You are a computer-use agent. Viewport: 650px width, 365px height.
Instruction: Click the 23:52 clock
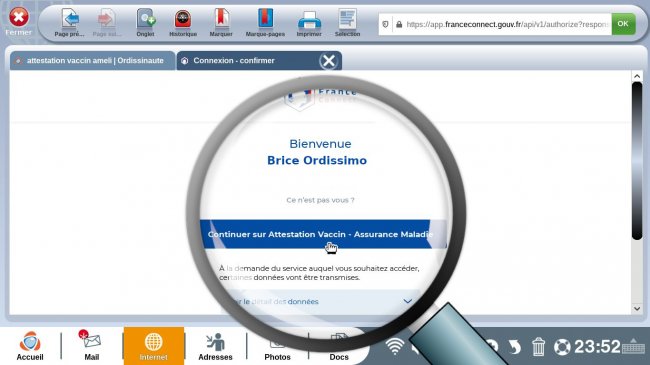click(597, 346)
